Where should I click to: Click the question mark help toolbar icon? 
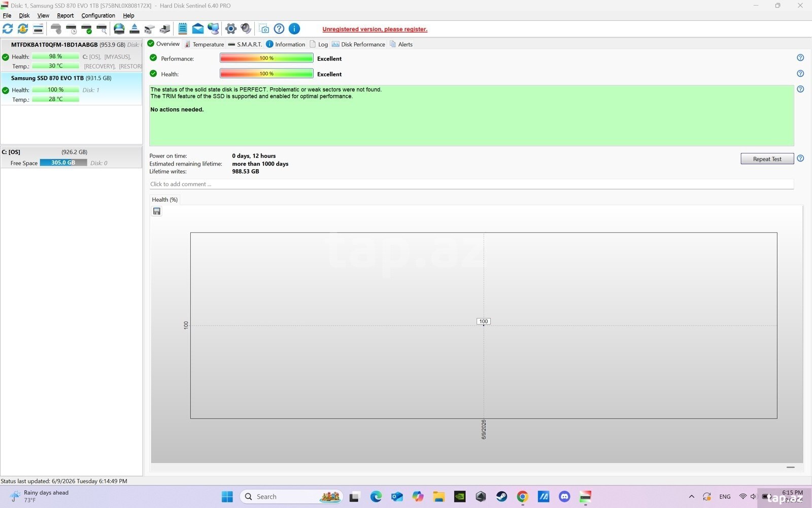click(x=279, y=29)
